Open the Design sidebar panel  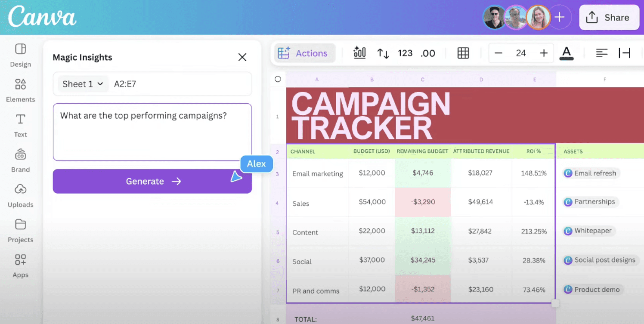(x=20, y=56)
